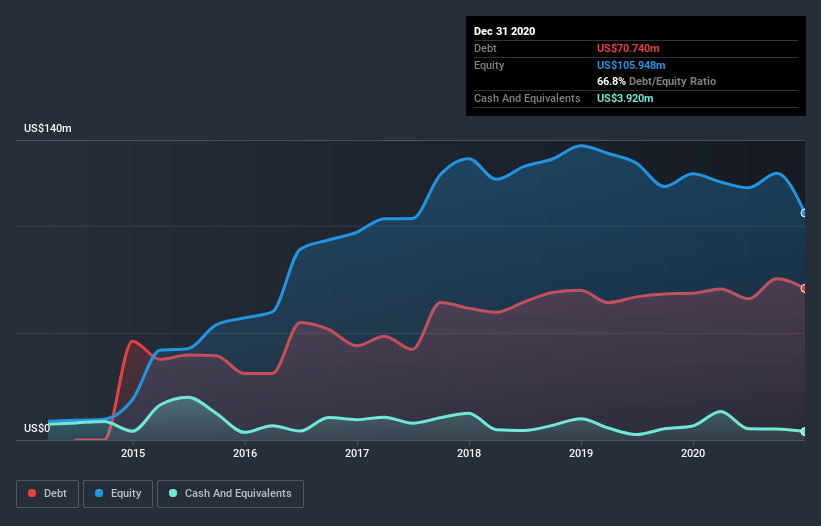
Task: Click the US$70.740m debt value
Action: tap(628, 48)
